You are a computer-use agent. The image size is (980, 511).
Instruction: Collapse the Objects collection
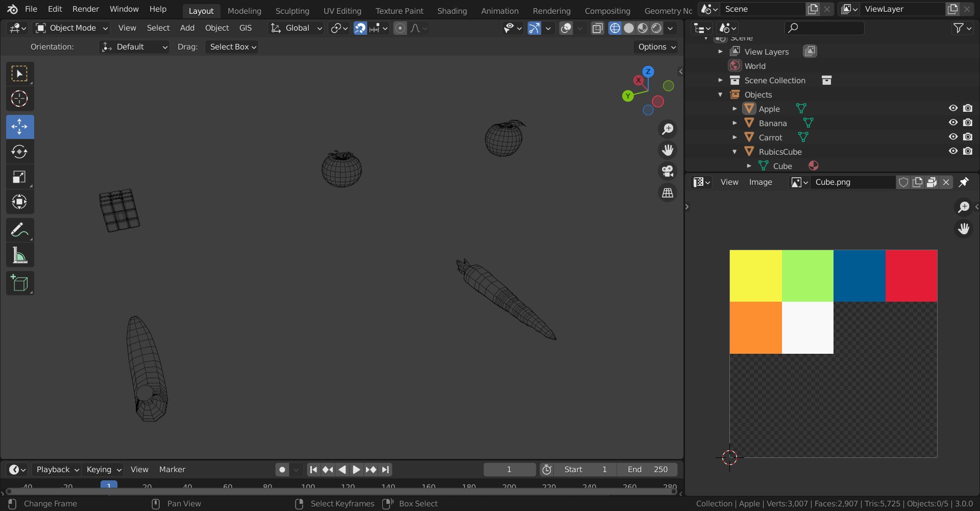point(720,94)
